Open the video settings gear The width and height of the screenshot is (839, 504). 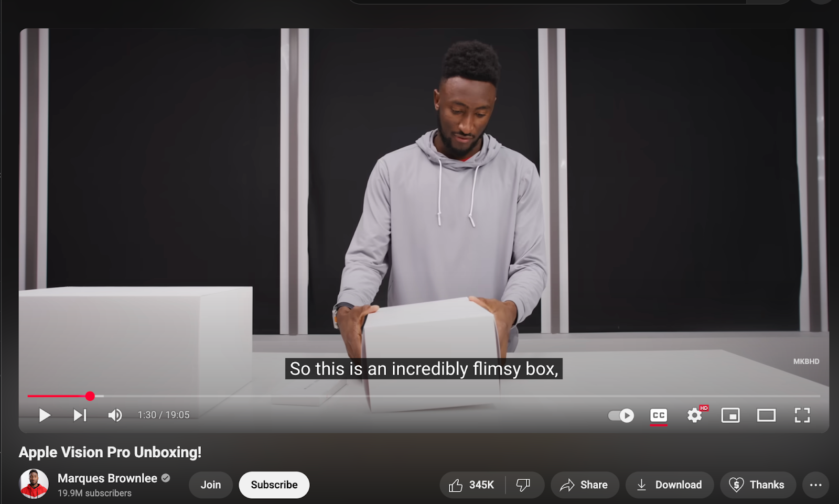point(695,415)
